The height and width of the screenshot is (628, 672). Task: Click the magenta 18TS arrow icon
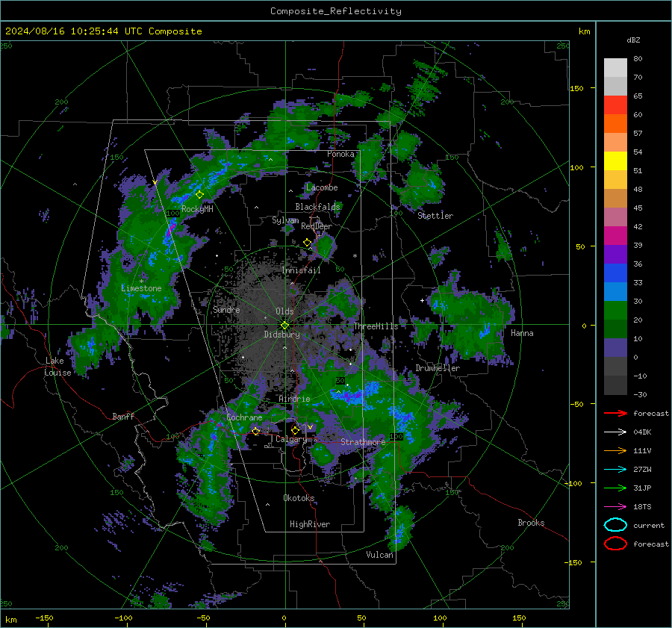(x=615, y=507)
